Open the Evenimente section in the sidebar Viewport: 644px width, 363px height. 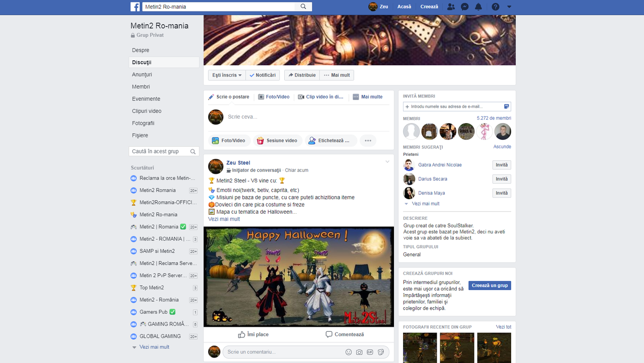tap(146, 99)
